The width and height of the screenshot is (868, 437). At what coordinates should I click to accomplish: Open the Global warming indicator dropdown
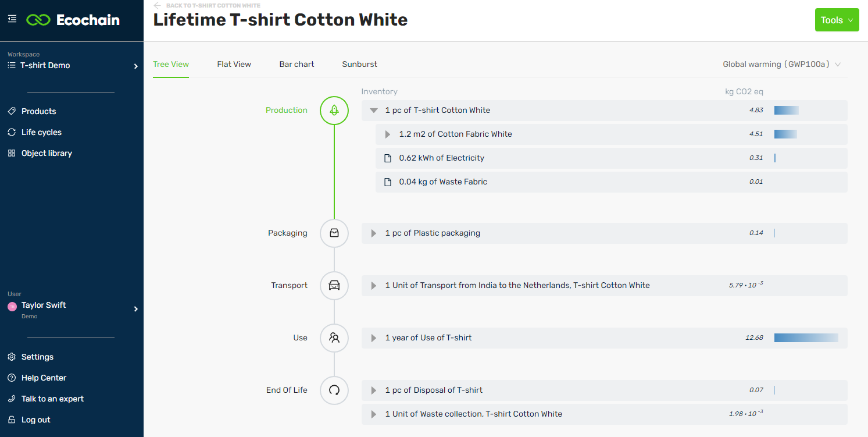pos(781,65)
